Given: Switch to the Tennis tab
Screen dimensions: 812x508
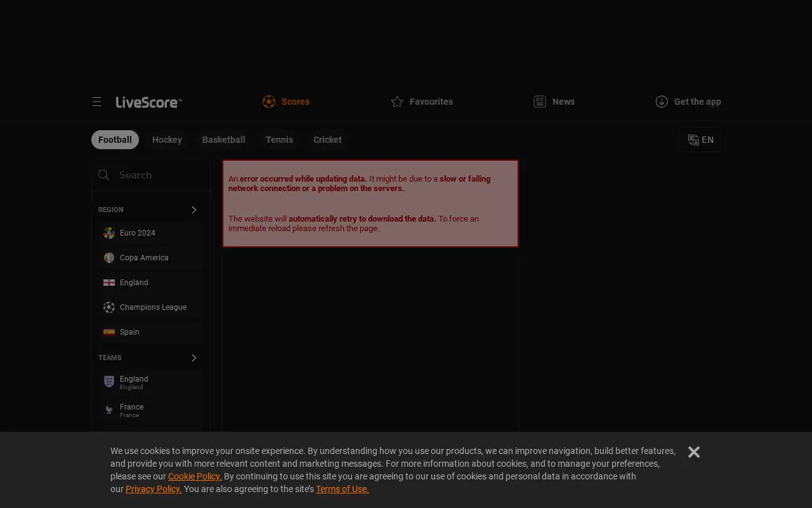Looking at the screenshot, I should pos(279,140).
